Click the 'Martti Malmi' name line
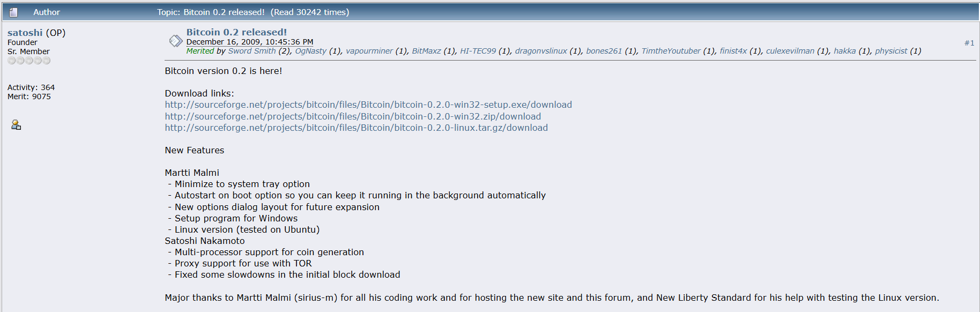The image size is (980, 312). tap(192, 173)
